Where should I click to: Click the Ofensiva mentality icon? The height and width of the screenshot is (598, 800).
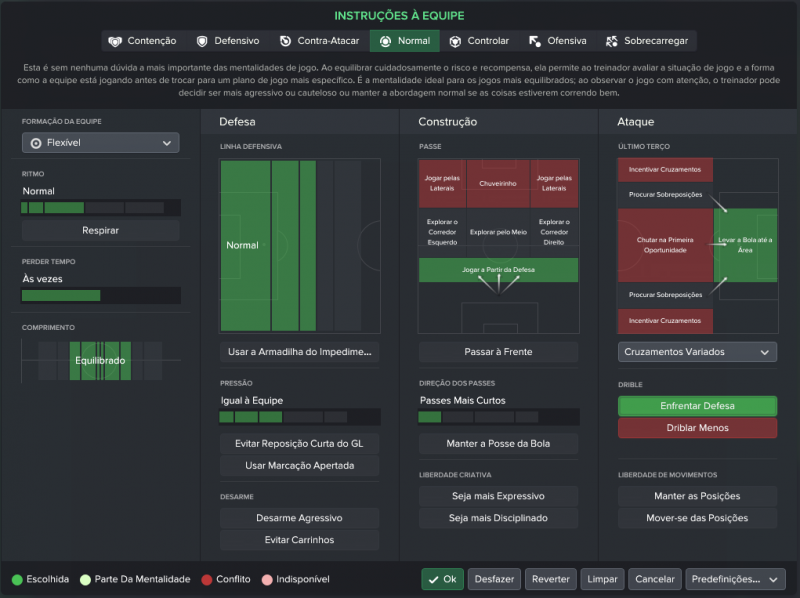pyautogui.click(x=535, y=41)
